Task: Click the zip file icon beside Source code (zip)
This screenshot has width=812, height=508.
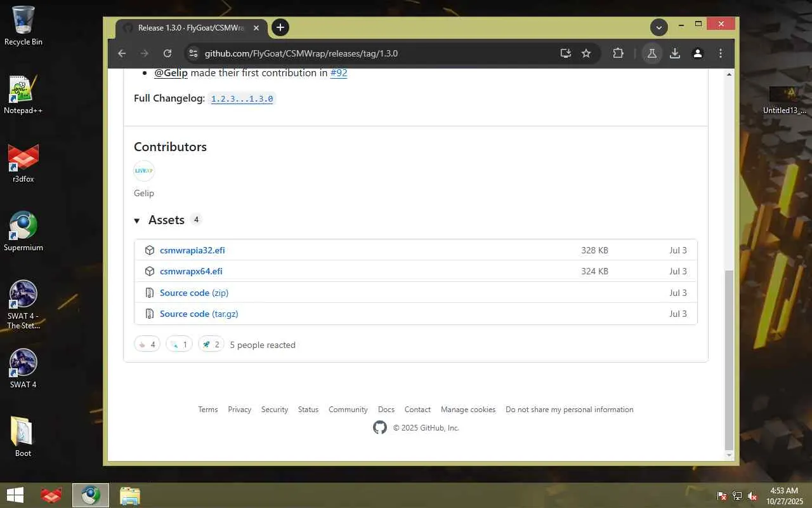Action: (x=150, y=293)
